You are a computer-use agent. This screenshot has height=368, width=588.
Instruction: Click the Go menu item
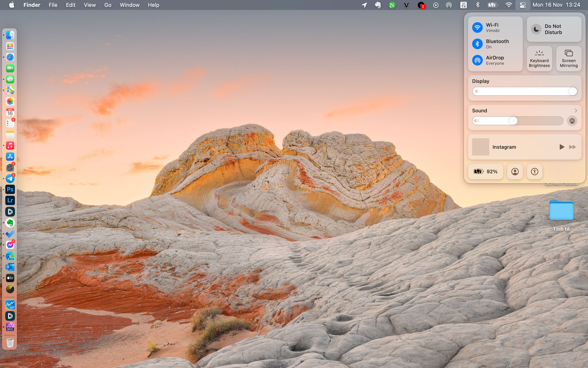(108, 5)
